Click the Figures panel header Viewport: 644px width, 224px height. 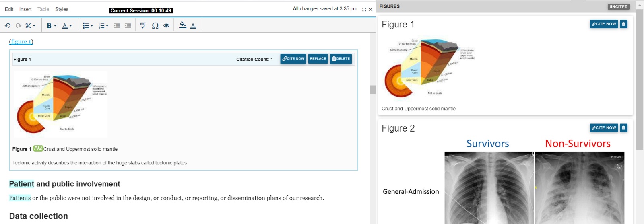pos(389,6)
